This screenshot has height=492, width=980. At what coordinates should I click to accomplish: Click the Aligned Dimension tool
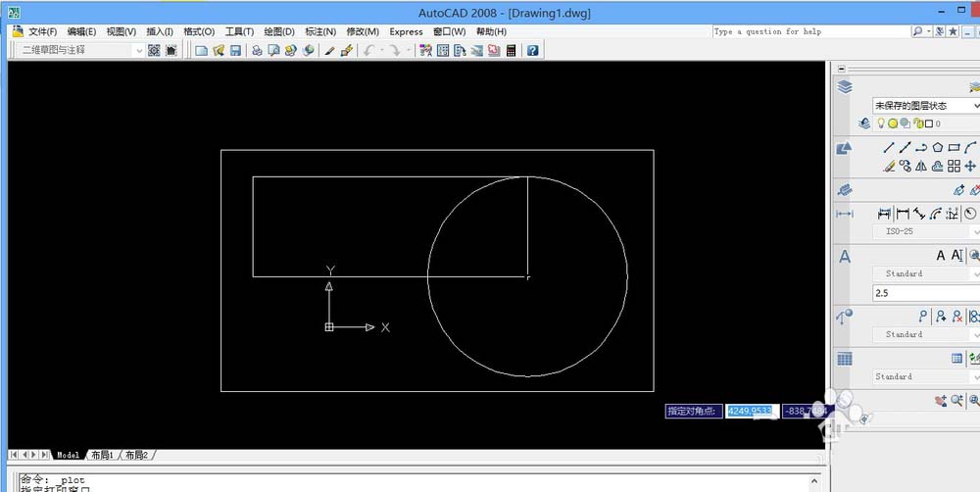coord(919,214)
